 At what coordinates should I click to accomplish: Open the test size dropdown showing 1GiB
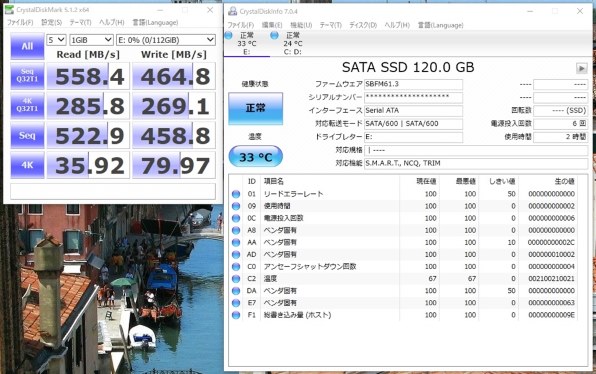click(x=91, y=40)
